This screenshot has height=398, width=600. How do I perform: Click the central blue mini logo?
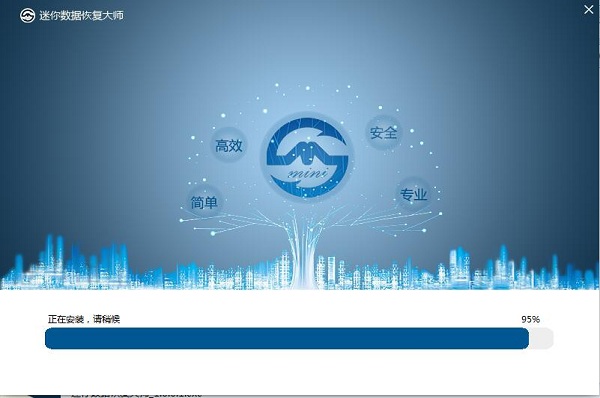coord(307,157)
